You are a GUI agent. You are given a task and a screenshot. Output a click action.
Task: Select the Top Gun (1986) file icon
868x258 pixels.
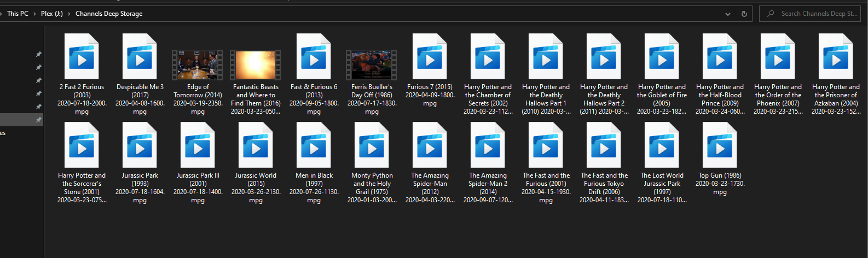(x=720, y=145)
